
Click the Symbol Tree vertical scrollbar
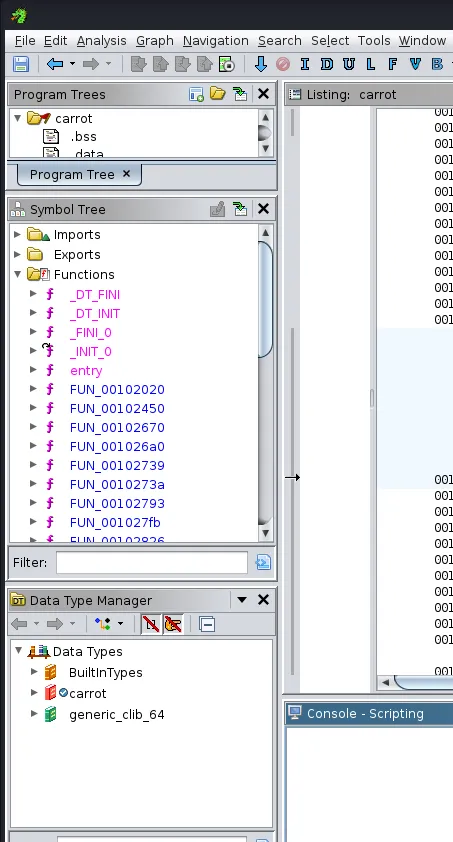(265, 382)
